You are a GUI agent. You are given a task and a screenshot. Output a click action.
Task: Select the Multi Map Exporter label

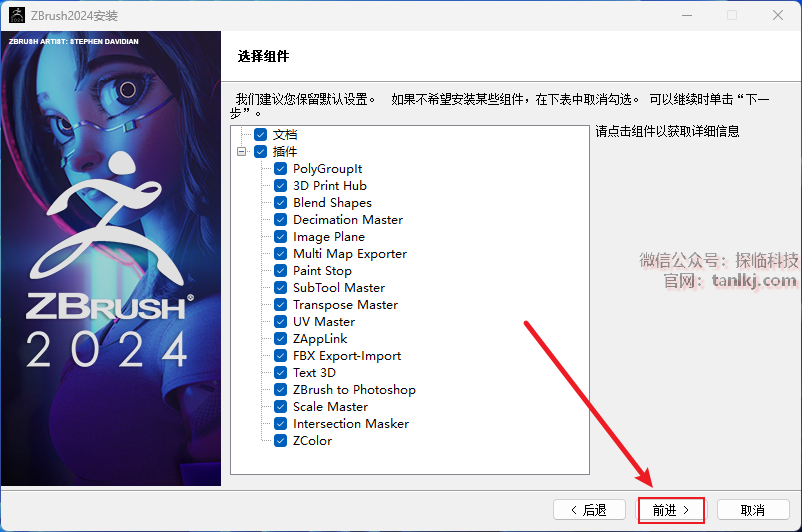(x=350, y=254)
